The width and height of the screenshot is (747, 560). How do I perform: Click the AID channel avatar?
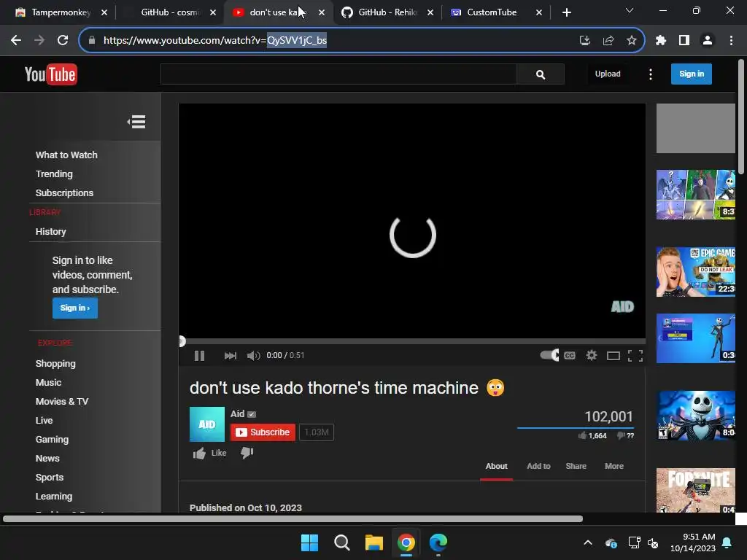[206, 424]
